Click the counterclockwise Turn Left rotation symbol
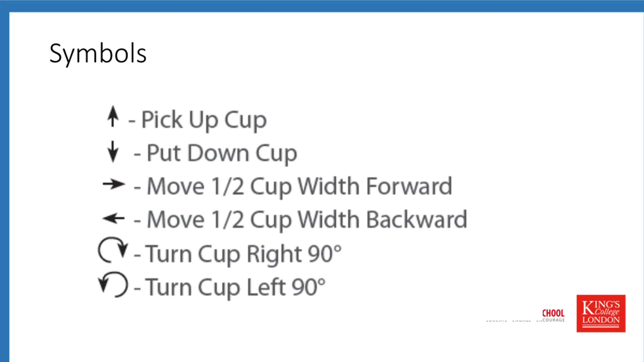This screenshot has width=644, height=362. pos(113,284)
